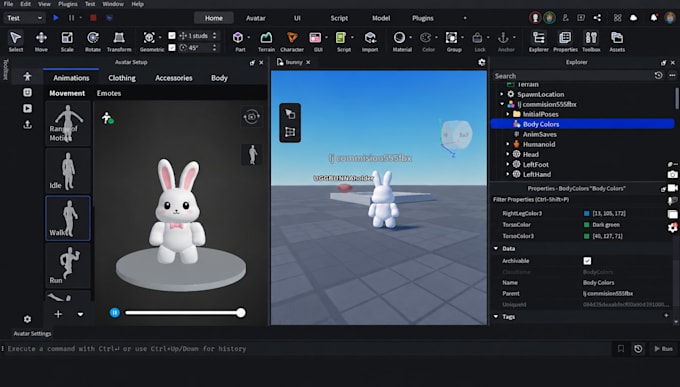Click the Anchor tool icon

tap(503, 38)
